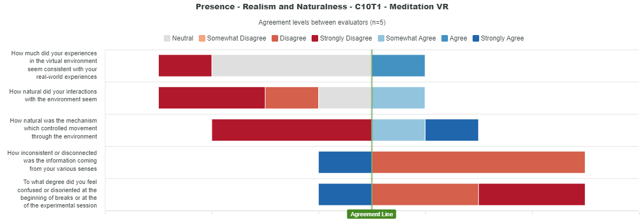Image resolution: width=644 pixels, height=219 pixels.
Task: Select neutral bar in real-world experiences row
Action: point(291,66)
